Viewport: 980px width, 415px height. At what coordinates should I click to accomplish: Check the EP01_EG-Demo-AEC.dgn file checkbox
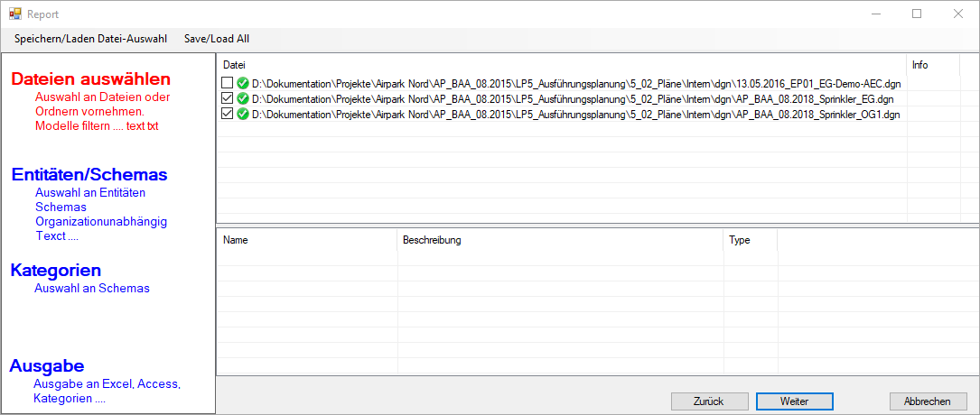[x=228, y=83]
